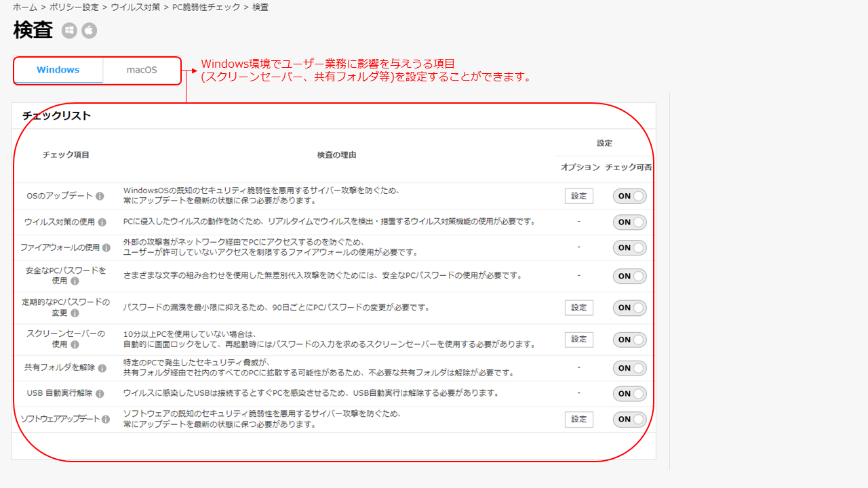The width and height of the screenshot is (868, 488).
Task: Open ポリシー設定 breadcrumb link
Action: pos(74,7)
